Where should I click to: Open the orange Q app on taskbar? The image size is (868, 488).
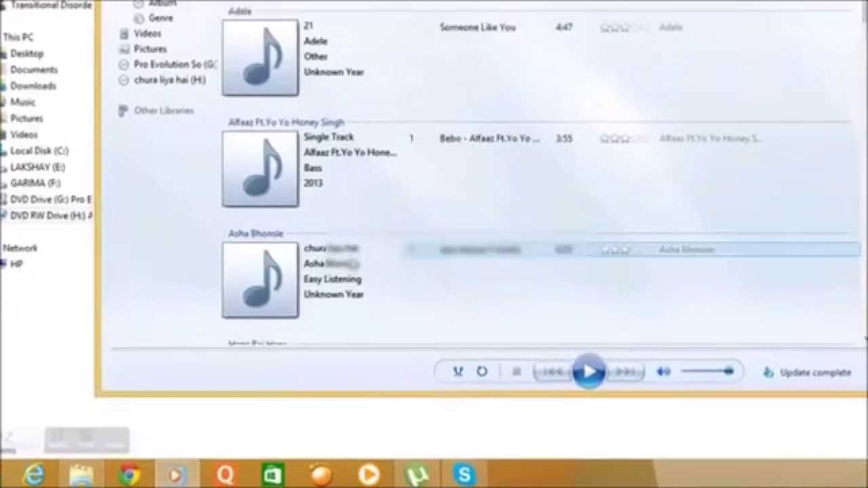(x=224, y=474)
